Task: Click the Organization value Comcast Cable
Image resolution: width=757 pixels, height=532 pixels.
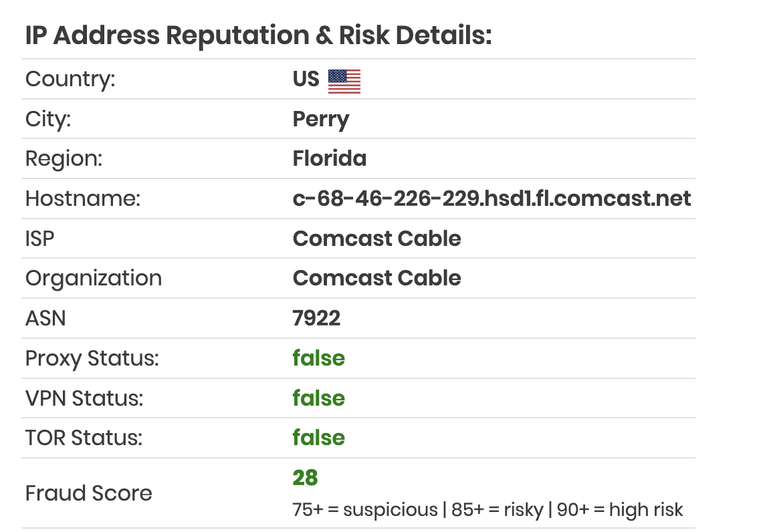Action: point(377,278)
